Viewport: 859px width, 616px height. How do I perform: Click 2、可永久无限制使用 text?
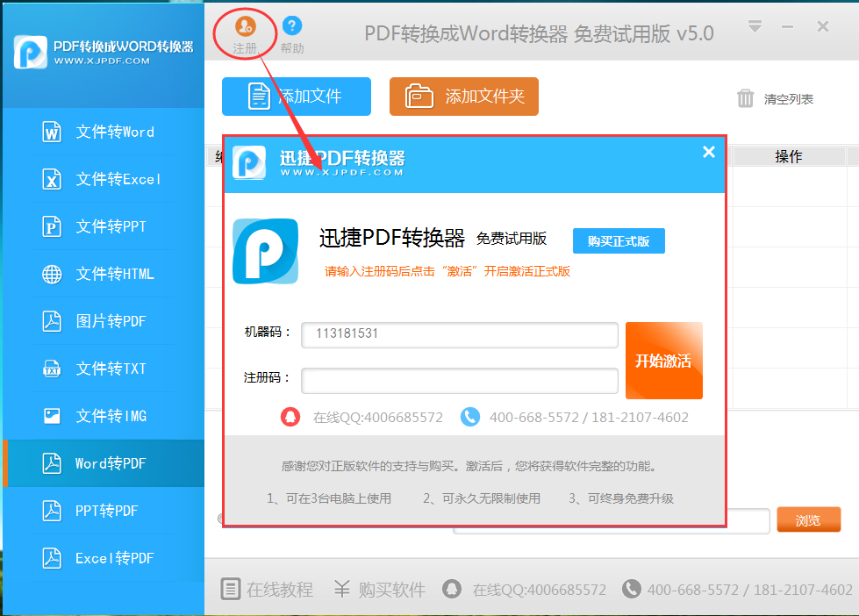click(x=482, y=498)
